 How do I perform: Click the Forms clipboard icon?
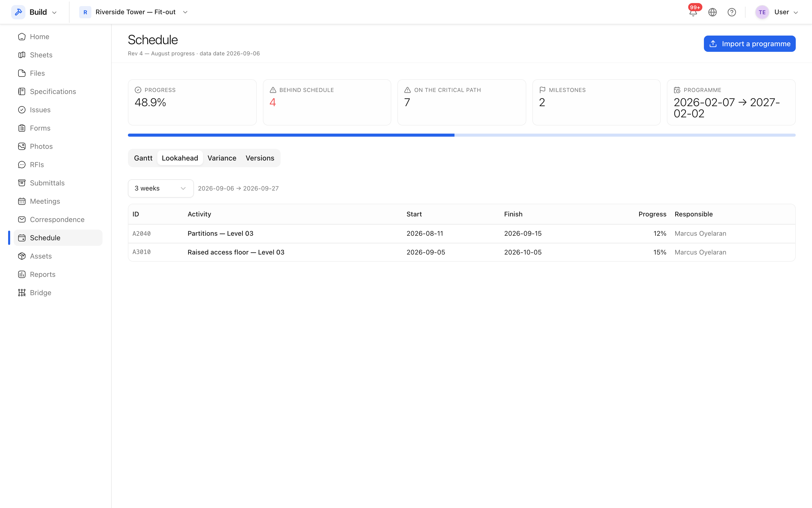[22, 128]
